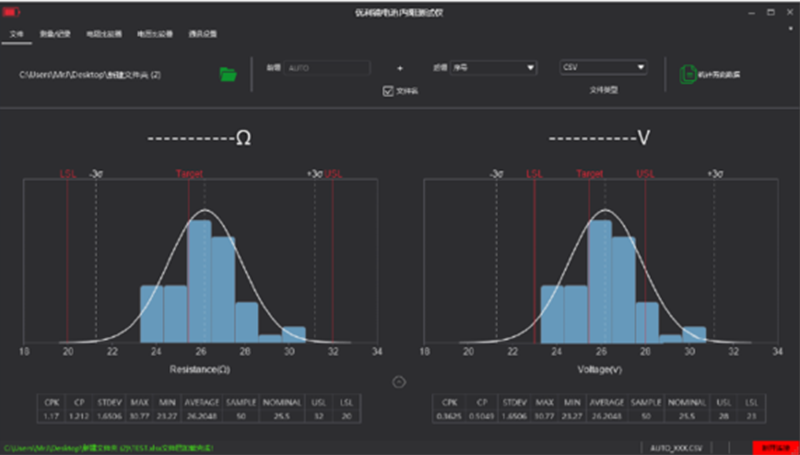800x455 pixels.
Task: Open the CSV file type dropdown
Action: click(x=603, y=68)
